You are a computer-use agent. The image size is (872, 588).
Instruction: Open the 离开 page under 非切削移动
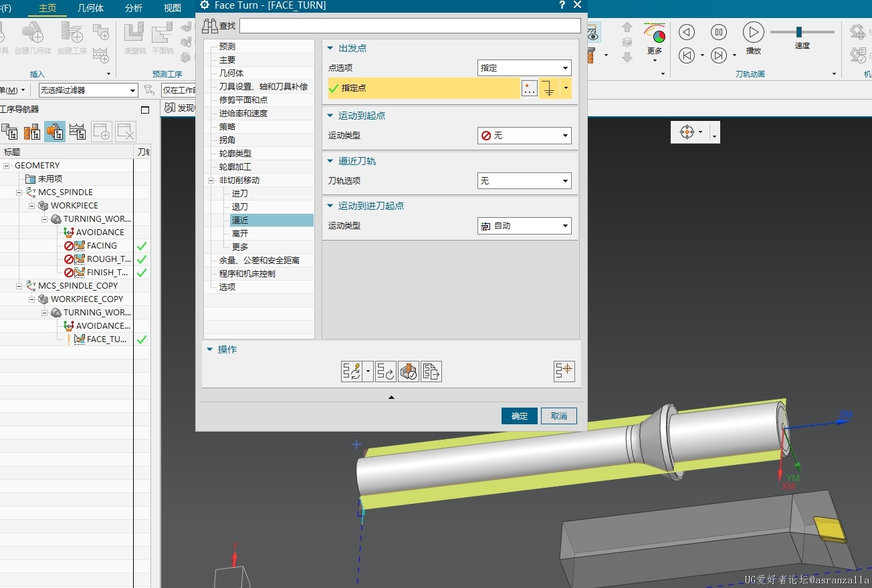click(240, 234)
